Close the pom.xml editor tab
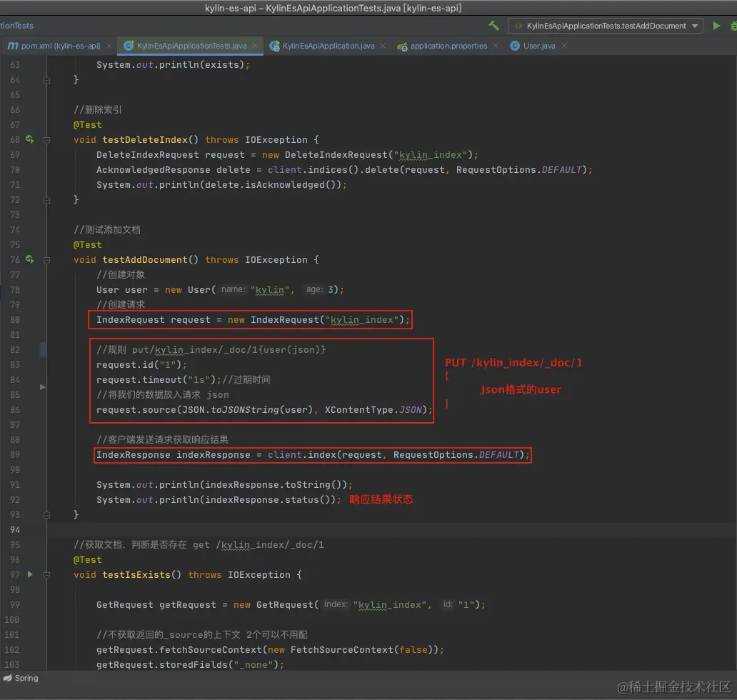Screen dimensions: 737x700 tap(109, 46)
